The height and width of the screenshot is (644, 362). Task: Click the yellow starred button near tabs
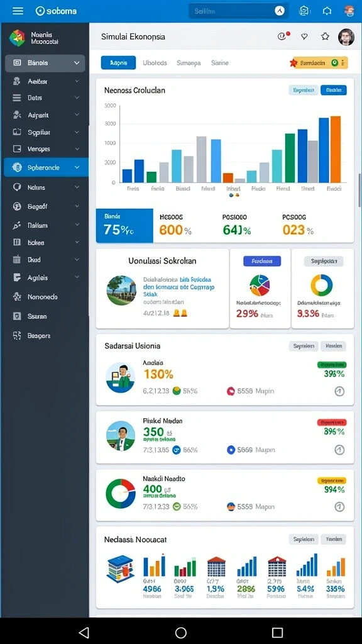point(319,63)
